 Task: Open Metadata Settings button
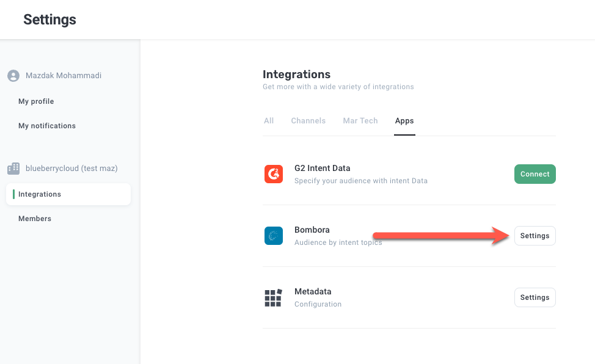[535, 297]
